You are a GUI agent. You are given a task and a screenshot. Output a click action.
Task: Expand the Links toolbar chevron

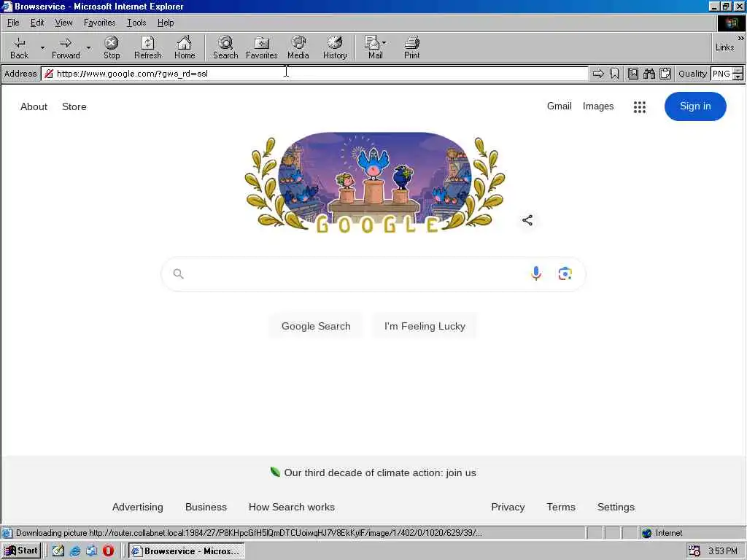740,38
